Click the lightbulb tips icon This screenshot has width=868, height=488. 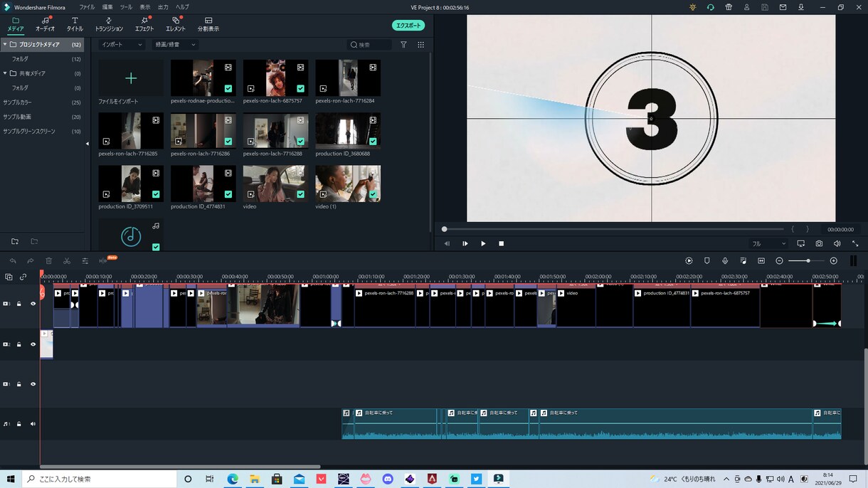click(693, 7)
